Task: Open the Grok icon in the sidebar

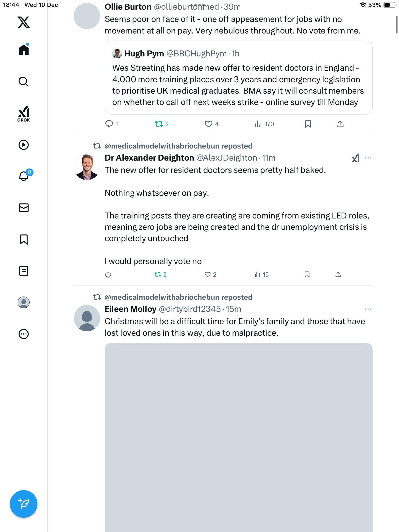Action: [x=24, y=114]
